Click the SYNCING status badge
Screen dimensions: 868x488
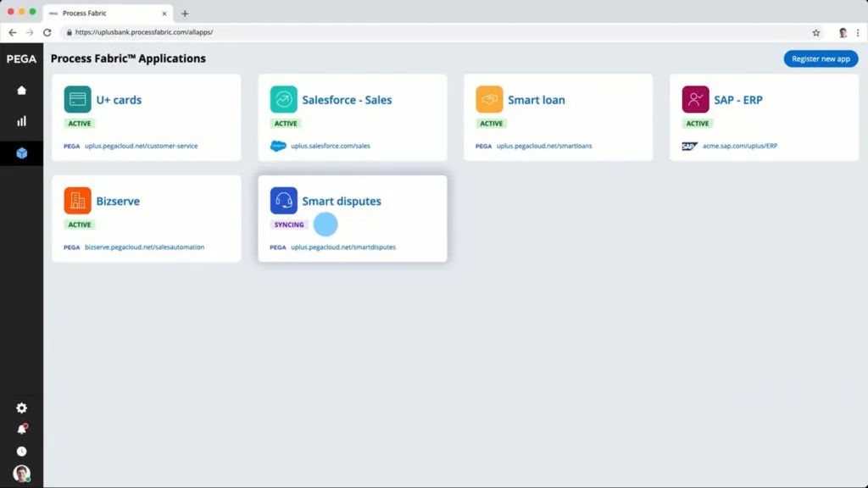click(289, 225)
